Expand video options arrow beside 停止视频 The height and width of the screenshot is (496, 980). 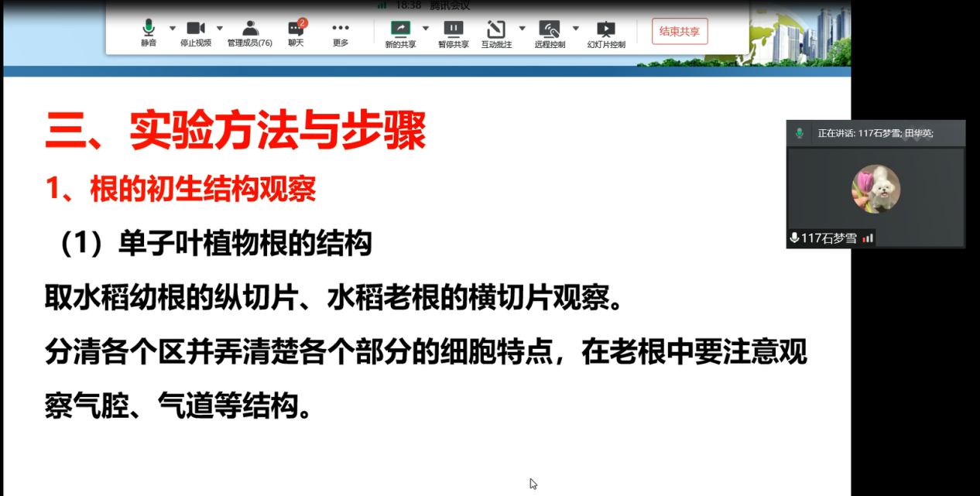pyautogui.click(x=220, y=29)
